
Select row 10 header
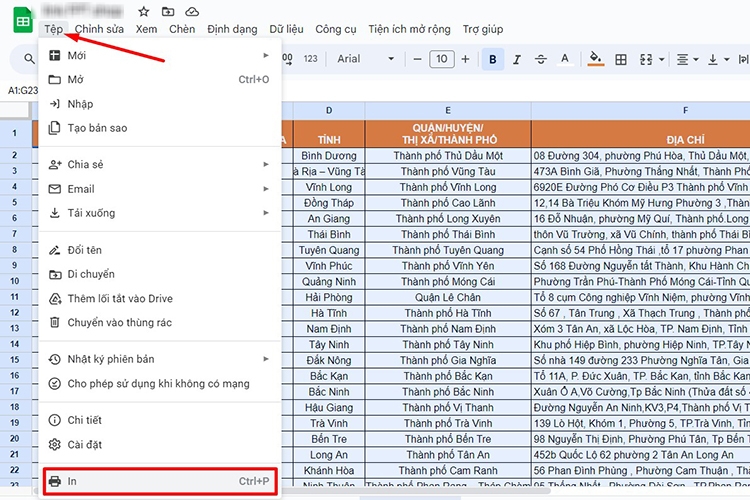(x=15, y=281)
